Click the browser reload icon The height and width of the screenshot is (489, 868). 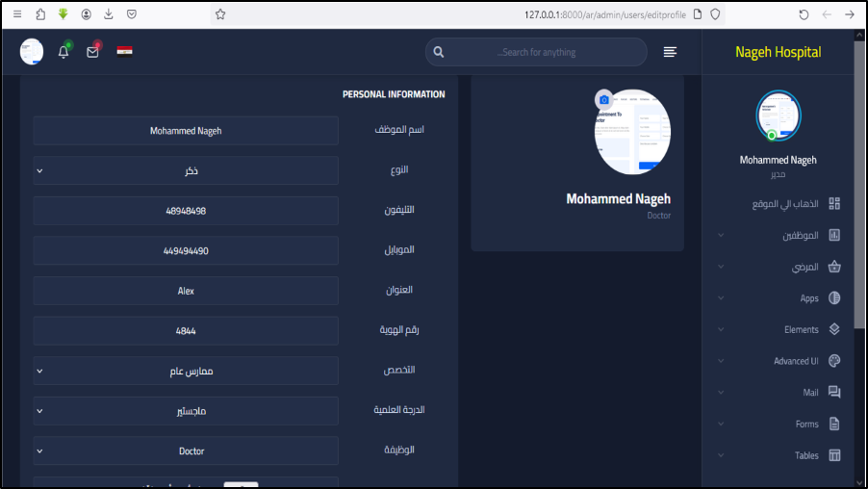coord(804,14)
